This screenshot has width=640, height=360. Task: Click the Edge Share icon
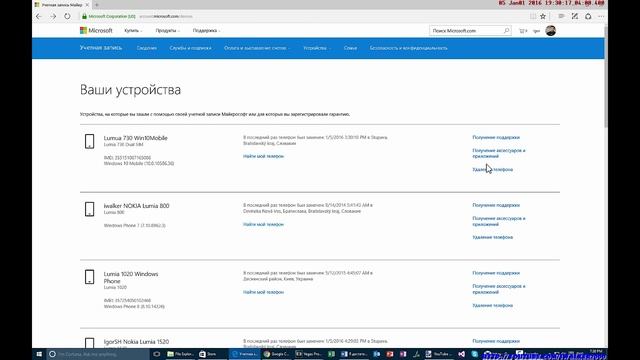(x=588, y=16)
